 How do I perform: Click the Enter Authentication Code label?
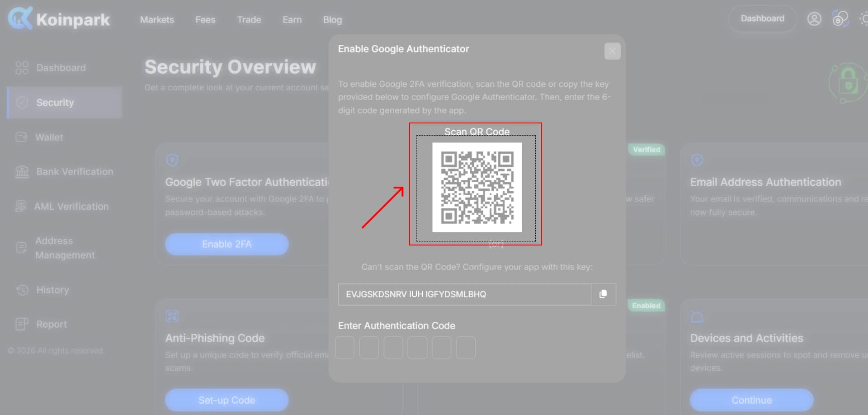tap(396, 325)
